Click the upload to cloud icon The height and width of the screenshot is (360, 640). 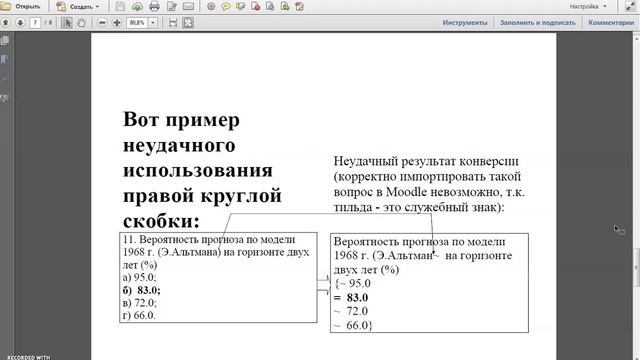pos(137,7)
